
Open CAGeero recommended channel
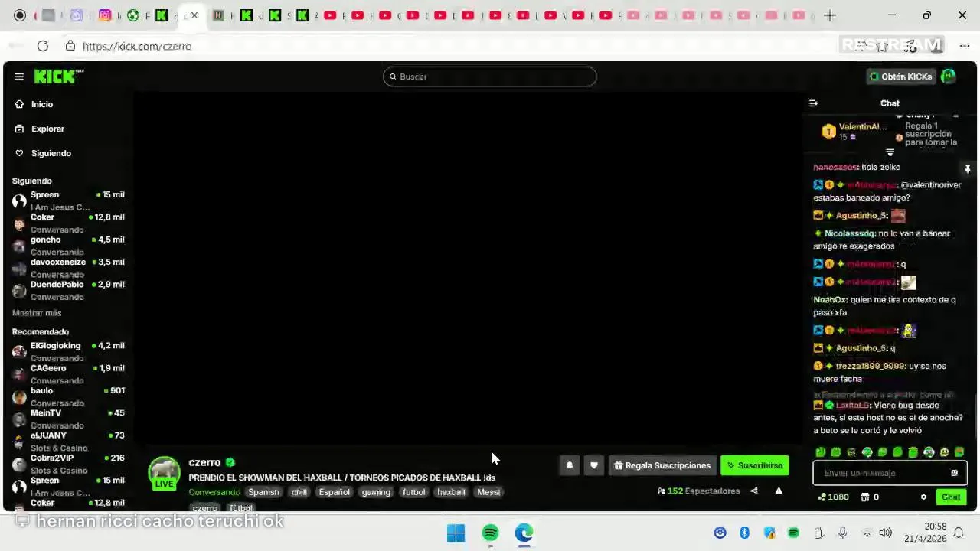[68, 373]
